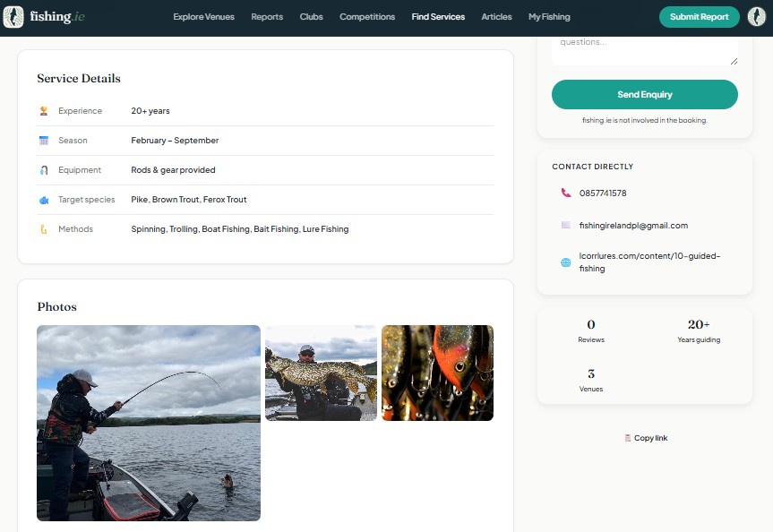Click the Equipment hook icon
This screenshot has height=532, width=773.
(44, 169)
